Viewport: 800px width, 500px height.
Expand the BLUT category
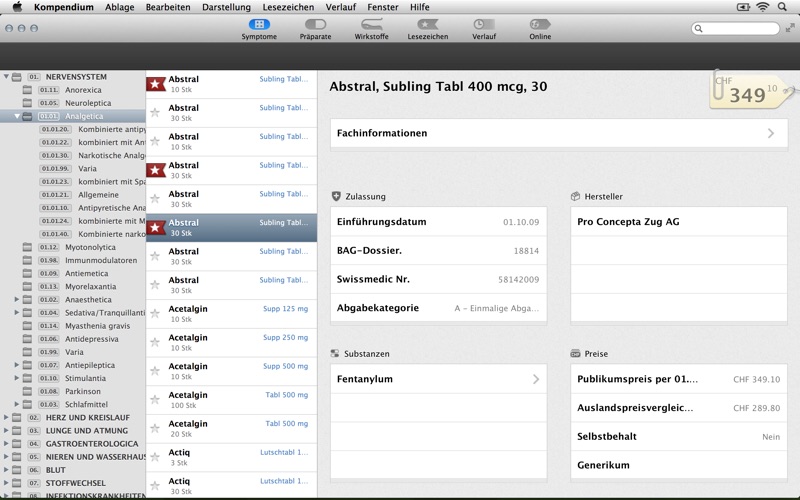point(6,469)
